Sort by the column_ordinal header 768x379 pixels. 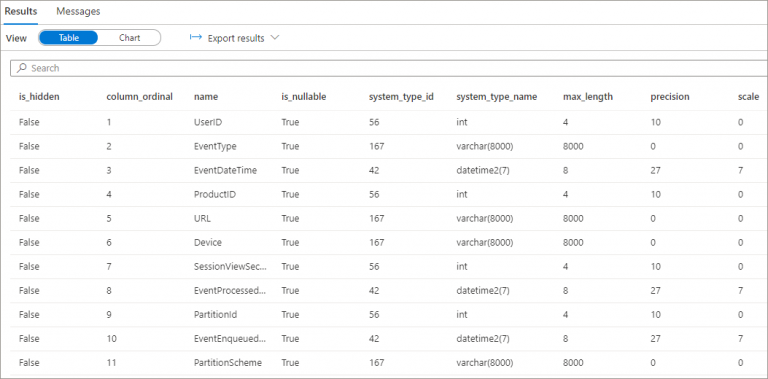point(140,97)
